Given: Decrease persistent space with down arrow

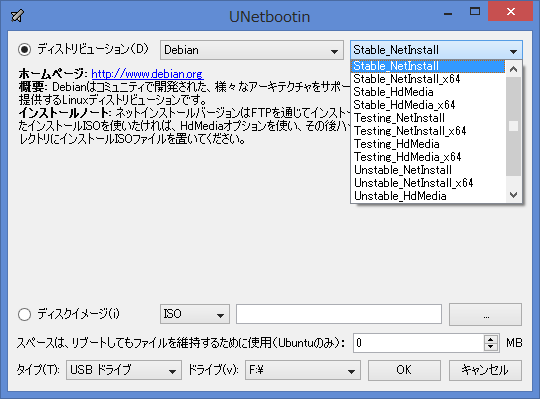Looking at the screenshot, I should tap(491, 347).
